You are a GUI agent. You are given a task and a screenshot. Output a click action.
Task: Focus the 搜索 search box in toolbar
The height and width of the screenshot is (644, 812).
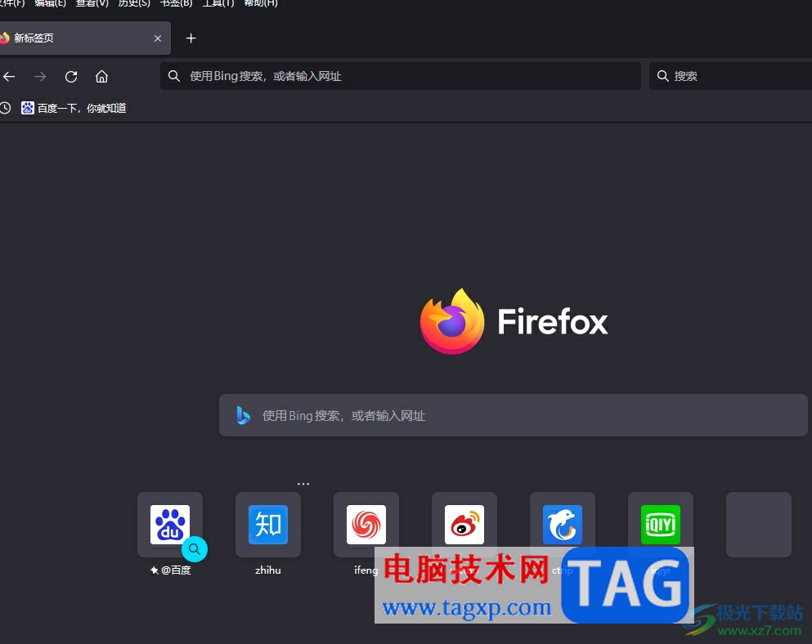(x=730, y=76)
